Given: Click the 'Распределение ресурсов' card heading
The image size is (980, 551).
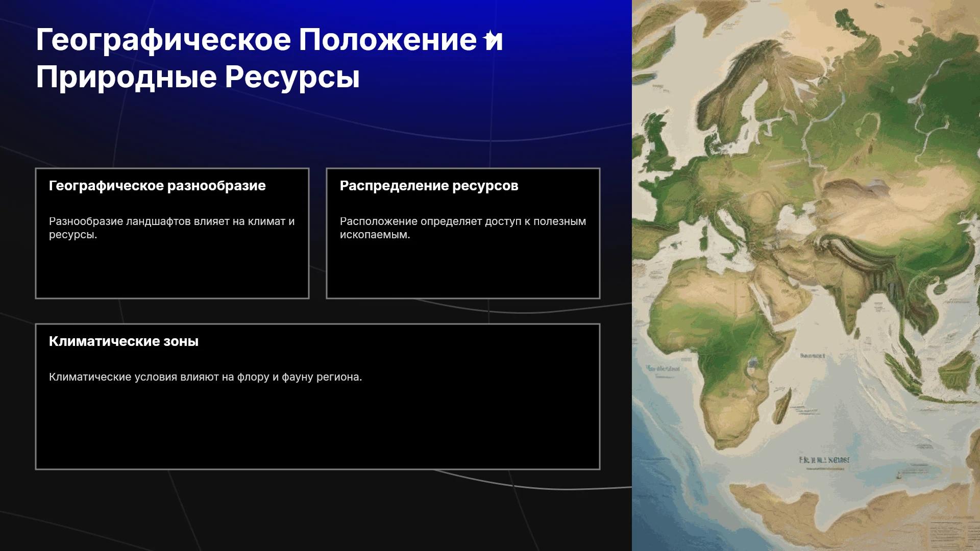Looking at the screenshot, I should pos(429,186).
